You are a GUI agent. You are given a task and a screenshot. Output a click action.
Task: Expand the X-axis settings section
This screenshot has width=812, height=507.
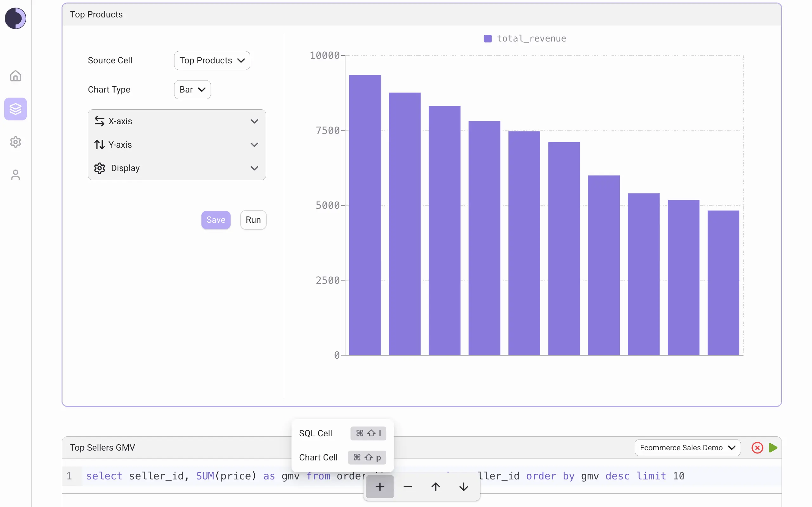click(x=177, y=121)
